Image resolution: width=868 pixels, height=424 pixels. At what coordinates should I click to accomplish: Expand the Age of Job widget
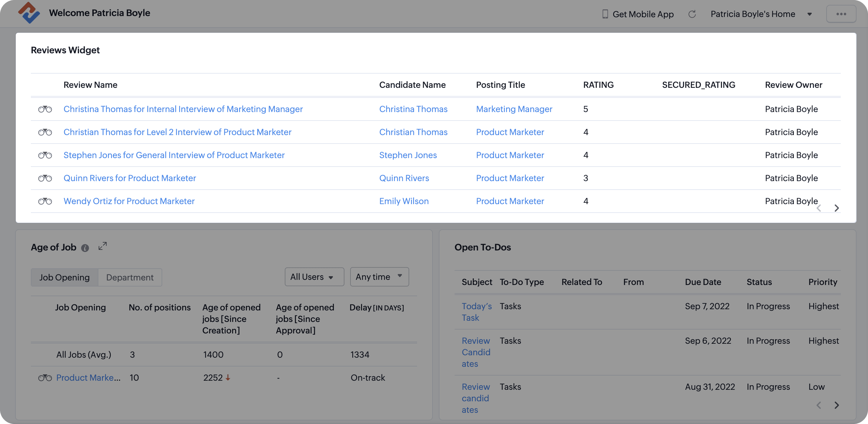[102, 246]
